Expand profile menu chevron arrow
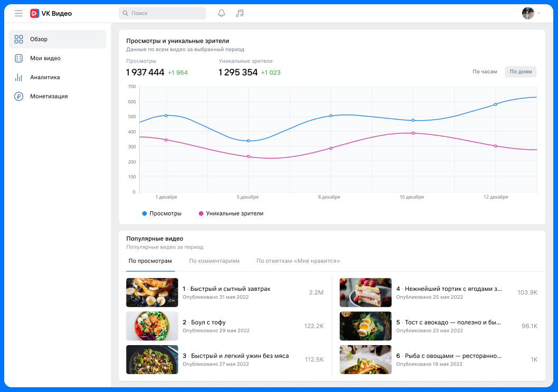Viewport: 558px width, 392px height. (x=538, y=13)
